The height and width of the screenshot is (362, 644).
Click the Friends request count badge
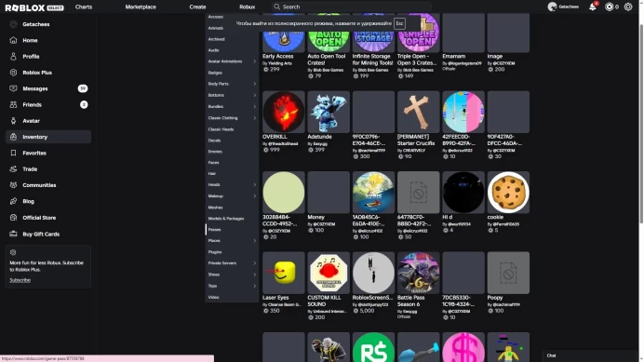(84, 105)
